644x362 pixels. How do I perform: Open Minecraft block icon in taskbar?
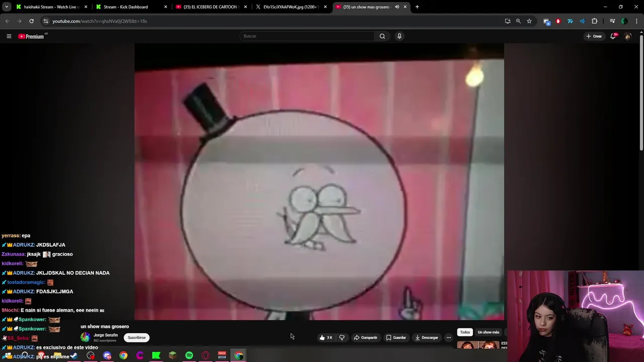173,355
